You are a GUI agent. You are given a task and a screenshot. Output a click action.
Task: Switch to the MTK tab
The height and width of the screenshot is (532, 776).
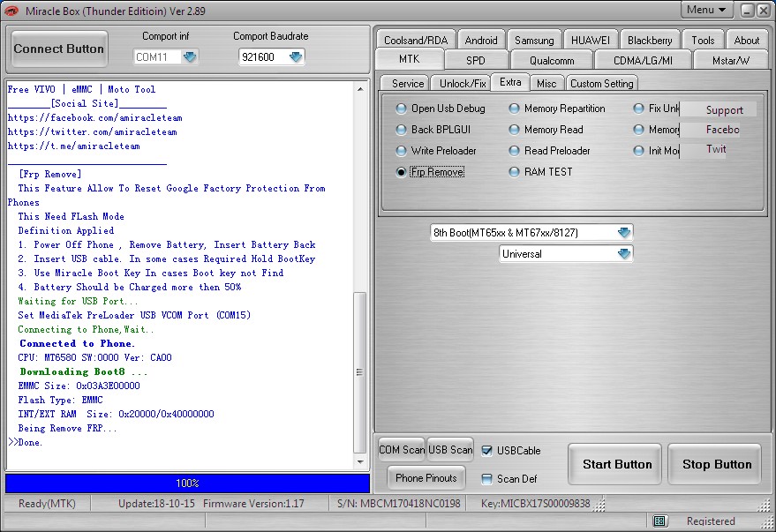(x=410, y=59)
